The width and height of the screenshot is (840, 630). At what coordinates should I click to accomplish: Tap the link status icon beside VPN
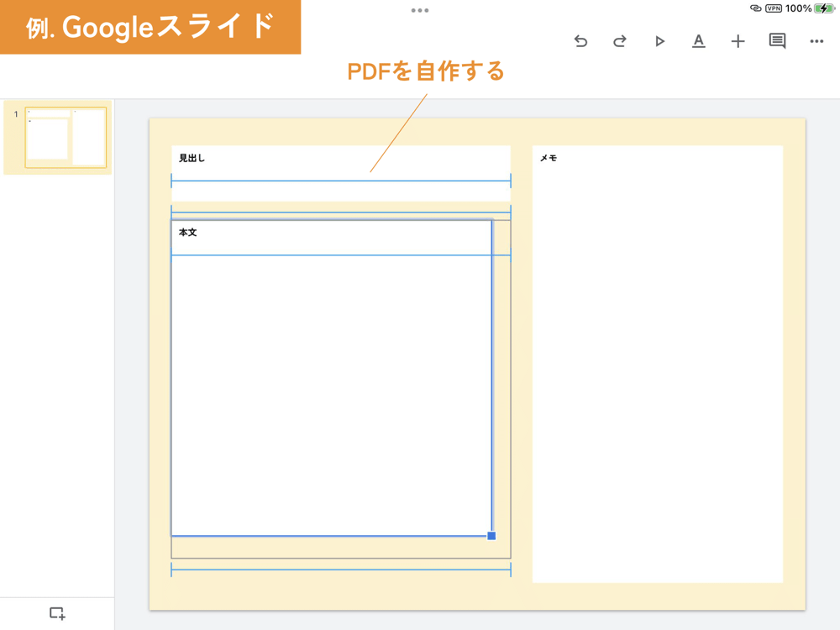[755, 8]
